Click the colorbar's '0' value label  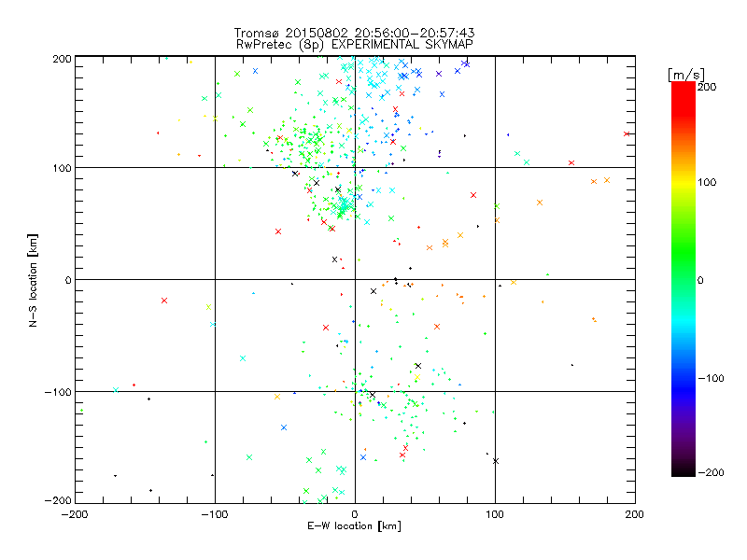(x=700, y=280)
